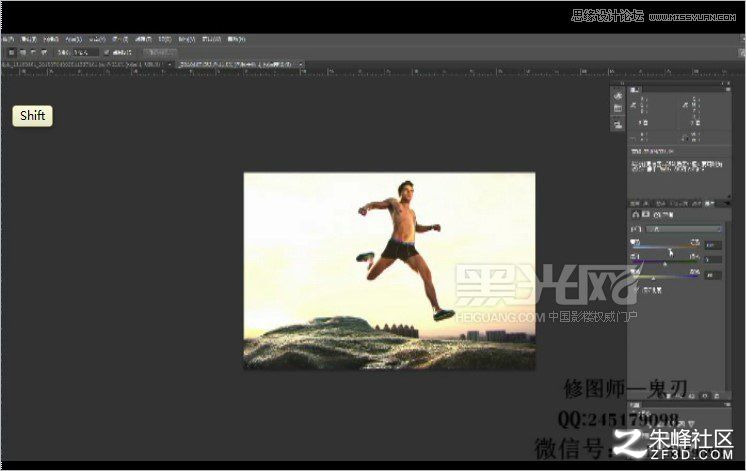Select the Subtract from Selection mode icon
Viewport: 746px width, 471px height.
[33, 52]
